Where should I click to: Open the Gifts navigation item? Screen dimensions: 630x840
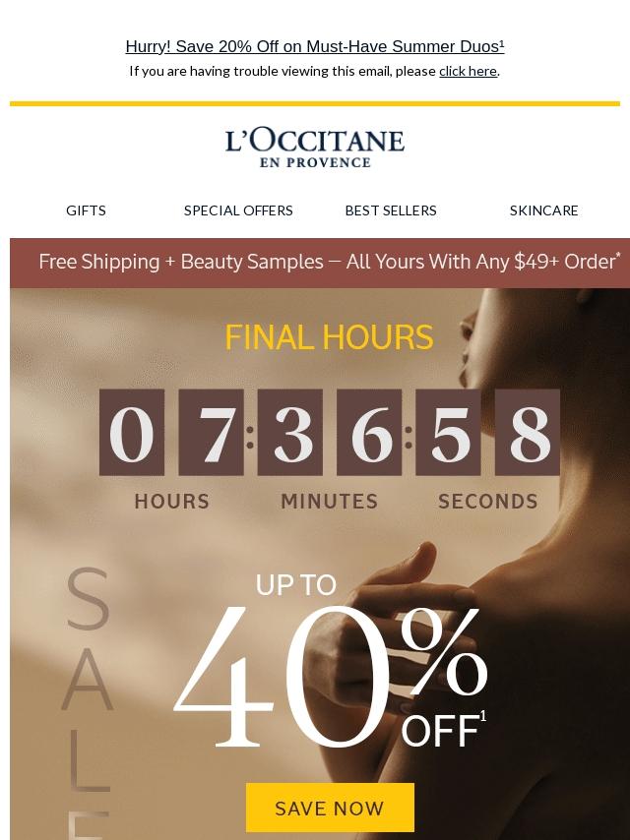click(86, 210)
